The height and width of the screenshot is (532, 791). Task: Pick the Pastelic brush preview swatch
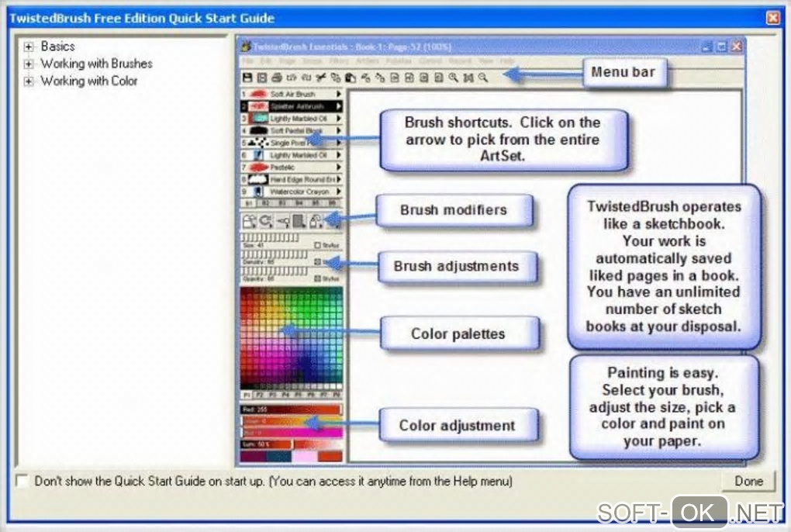point(258,167)
